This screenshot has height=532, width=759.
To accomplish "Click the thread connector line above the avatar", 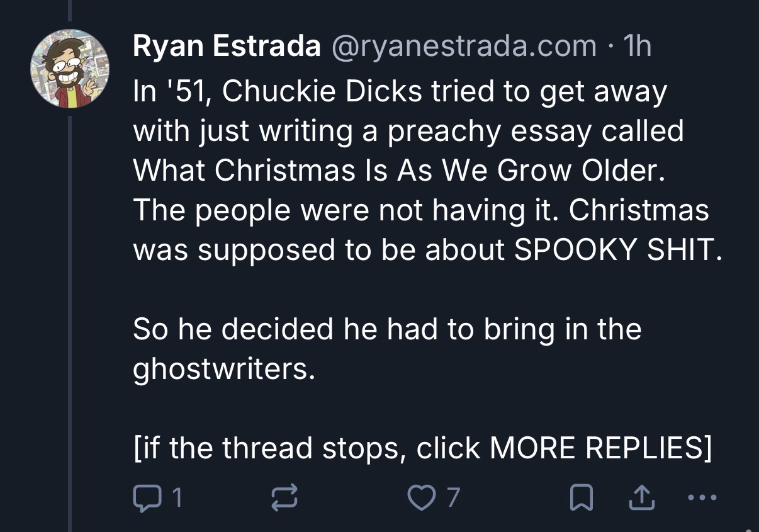I will pyautogui.click(x=70, y=13).
